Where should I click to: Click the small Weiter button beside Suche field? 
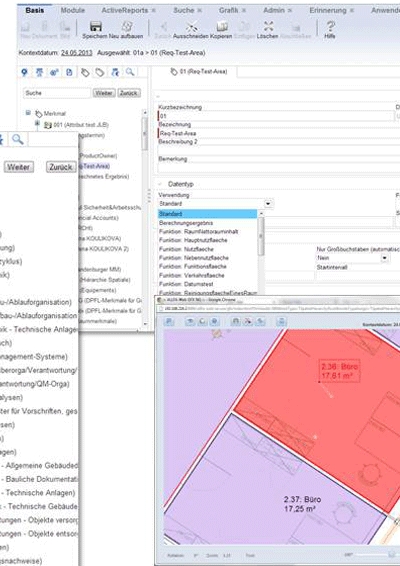tap(104, 93)
